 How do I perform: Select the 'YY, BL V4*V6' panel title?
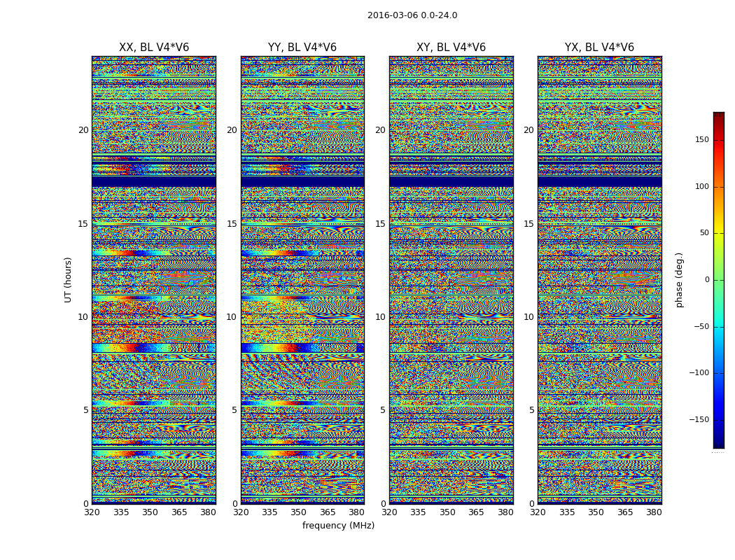(302, 48)
